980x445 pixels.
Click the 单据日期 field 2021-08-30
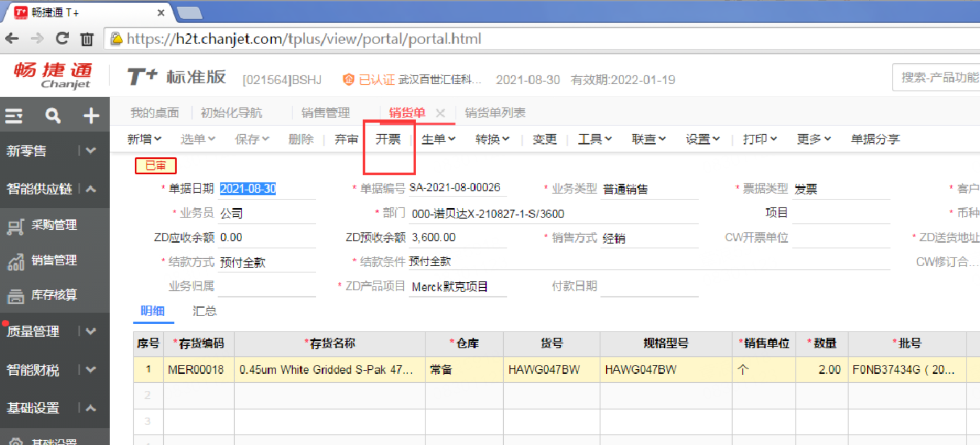267,188
